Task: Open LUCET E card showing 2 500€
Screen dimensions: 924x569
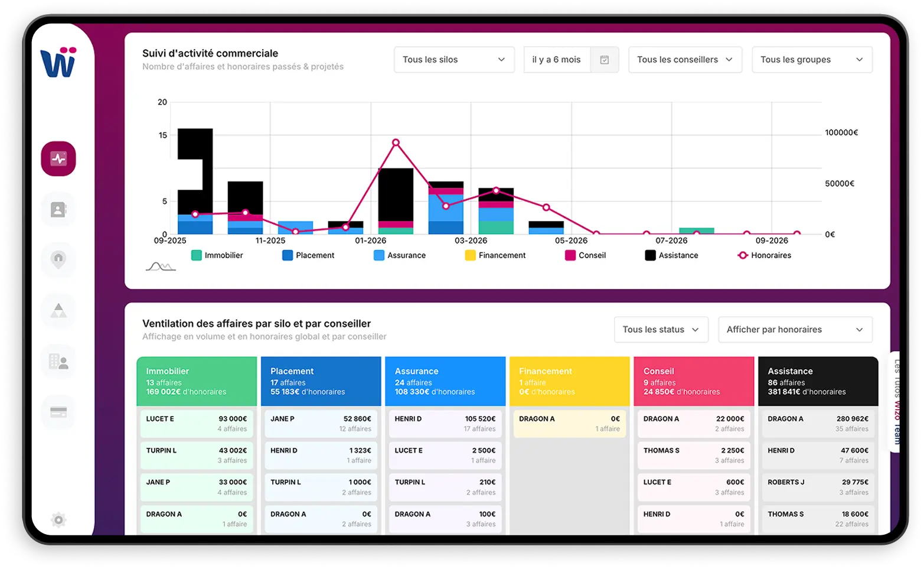Action: 445,456
